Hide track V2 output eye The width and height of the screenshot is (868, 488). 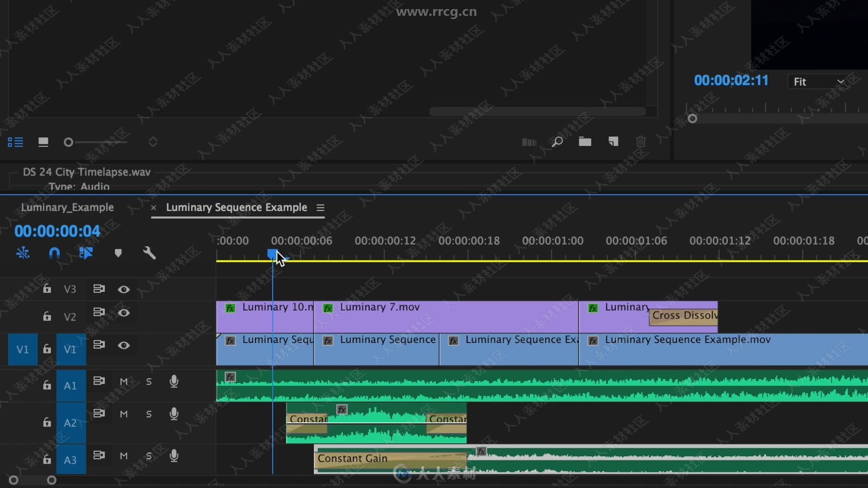[x=124, y=313]
